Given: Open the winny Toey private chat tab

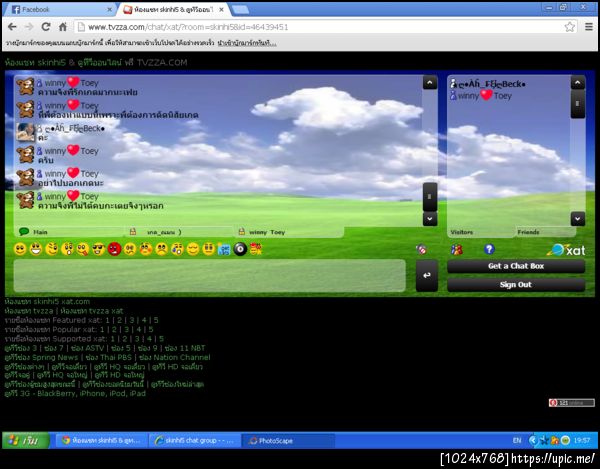Looking at the screenshot, I should tap(289, 232).
